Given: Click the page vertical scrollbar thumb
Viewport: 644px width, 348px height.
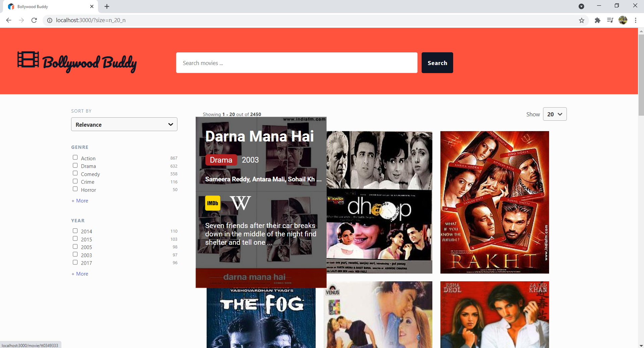Looking at the screenshot, I should (641, 74).
